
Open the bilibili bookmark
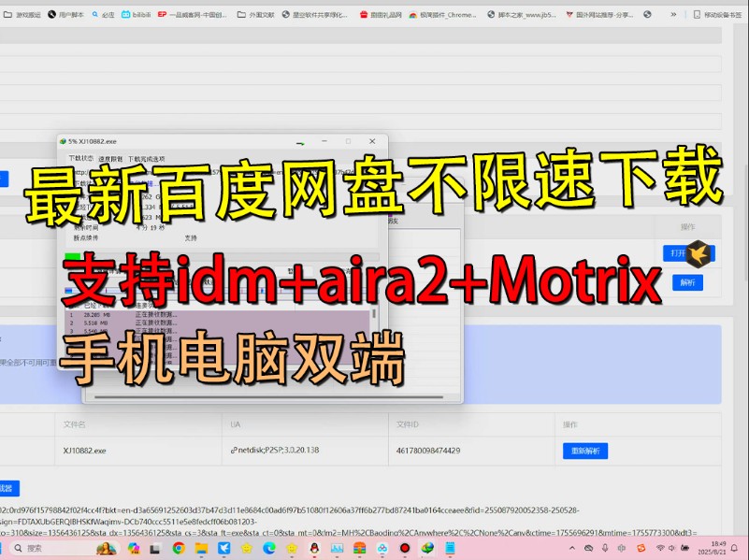pos(137,15)
